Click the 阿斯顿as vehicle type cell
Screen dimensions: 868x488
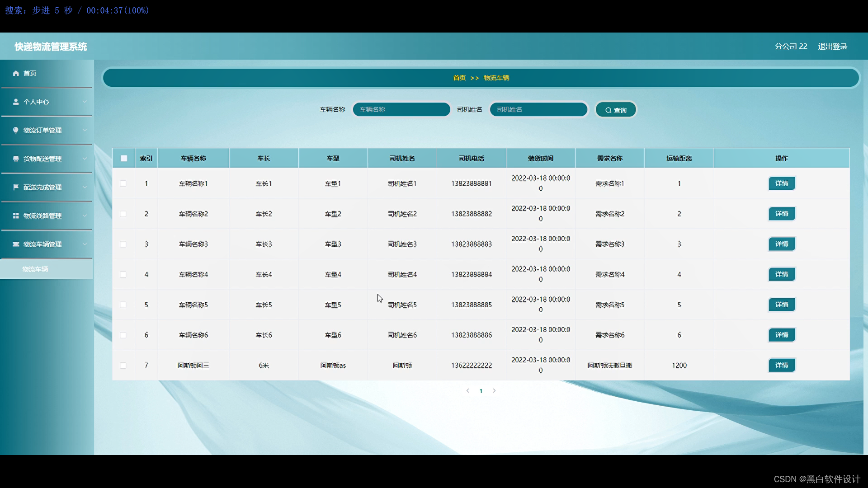tap(333, 365)
